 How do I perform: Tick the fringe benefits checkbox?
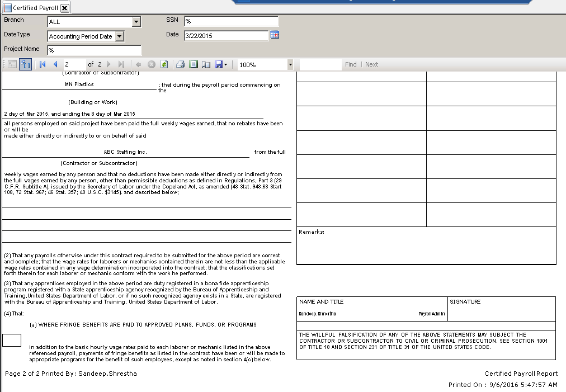(x=12, y=340)
